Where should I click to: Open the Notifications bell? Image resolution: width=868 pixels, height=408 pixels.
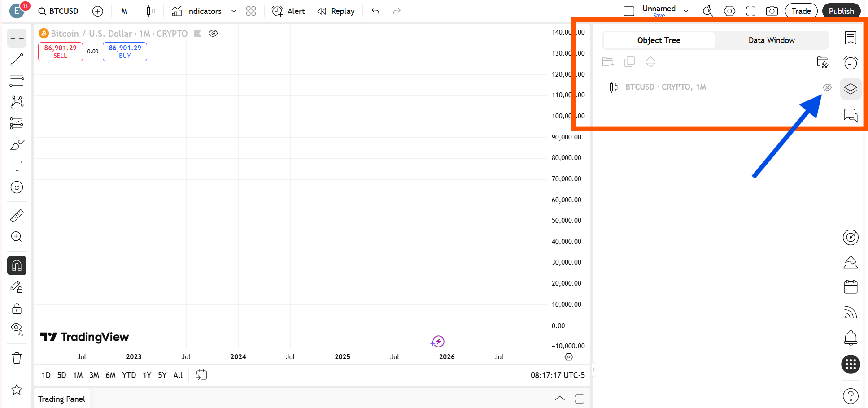pyautogui.click(x=851, y=338)
